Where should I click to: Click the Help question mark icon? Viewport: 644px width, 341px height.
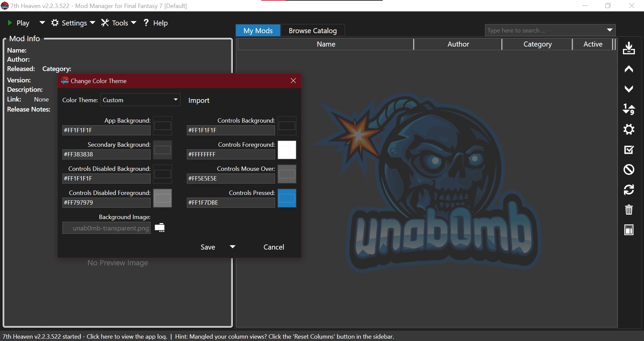tap(146, 22)
